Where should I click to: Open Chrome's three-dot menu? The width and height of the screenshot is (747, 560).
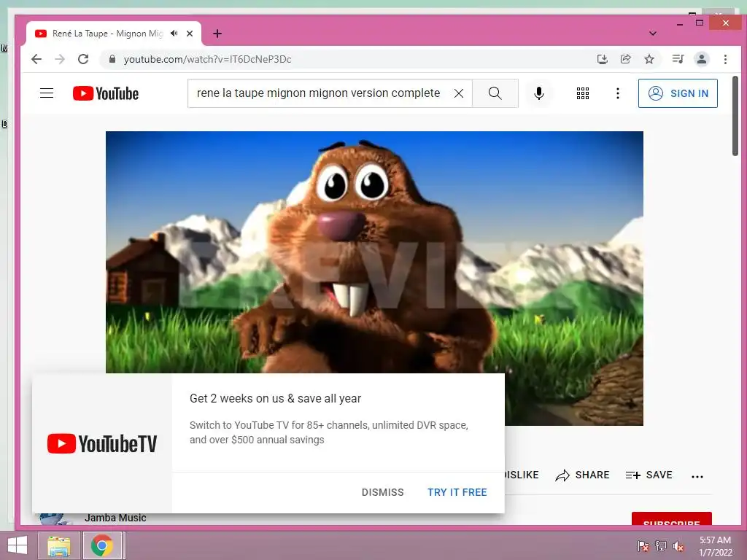(725, 59)
